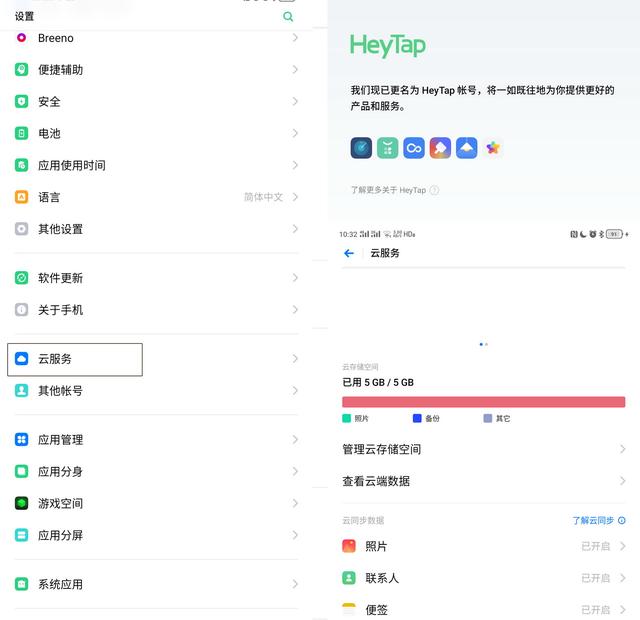
Task: Tap the 软件更新 icon
Action: tap(21, 278)
